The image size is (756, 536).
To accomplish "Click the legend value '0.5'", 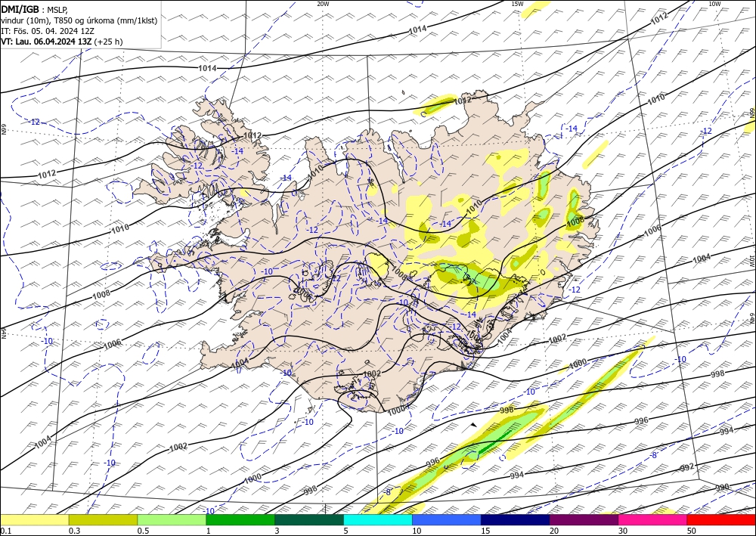I will click(143, 531).
